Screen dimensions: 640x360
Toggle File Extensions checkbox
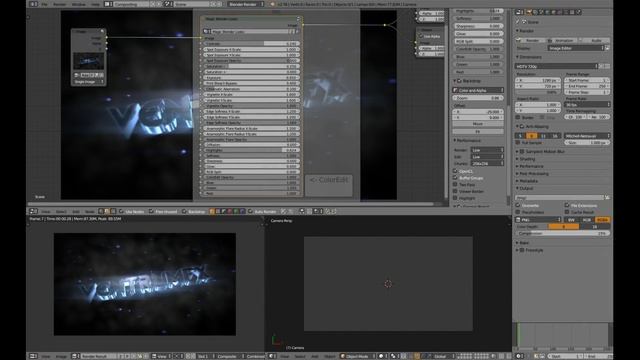pos(567,205)
